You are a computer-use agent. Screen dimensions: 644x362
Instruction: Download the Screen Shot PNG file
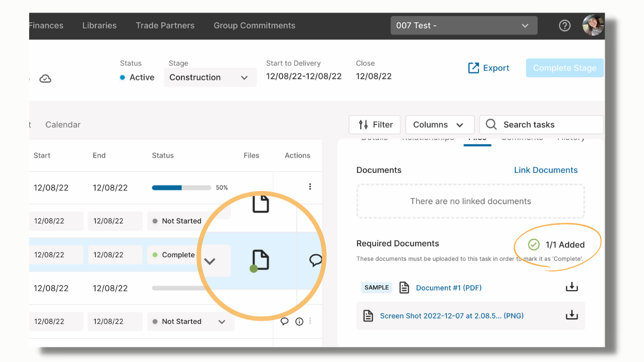(x=572, y=315)
